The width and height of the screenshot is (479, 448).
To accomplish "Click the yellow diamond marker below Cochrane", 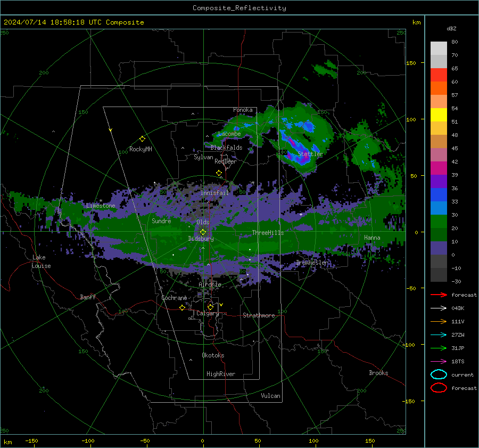I will pos(182,307).
